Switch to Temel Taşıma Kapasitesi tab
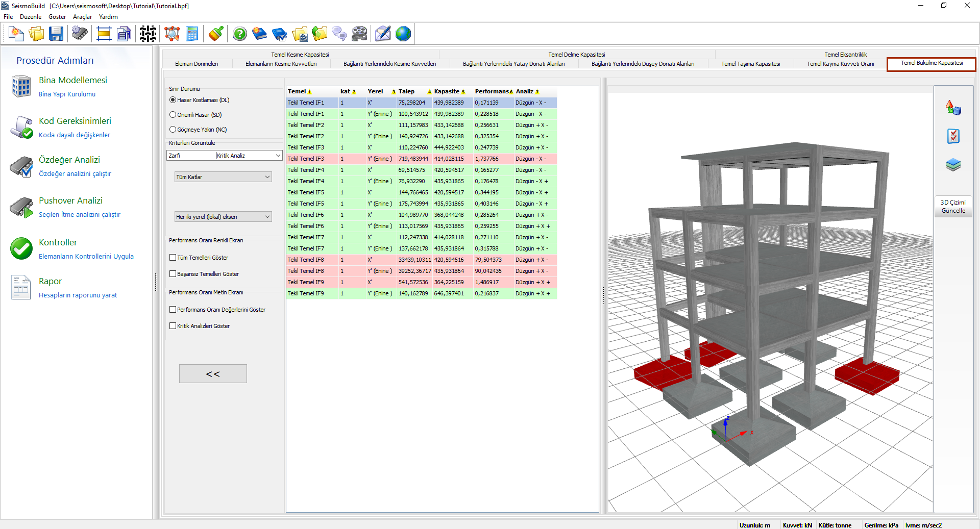The height and width of the screenshot is (529, 980). click(x=750, y=64)
